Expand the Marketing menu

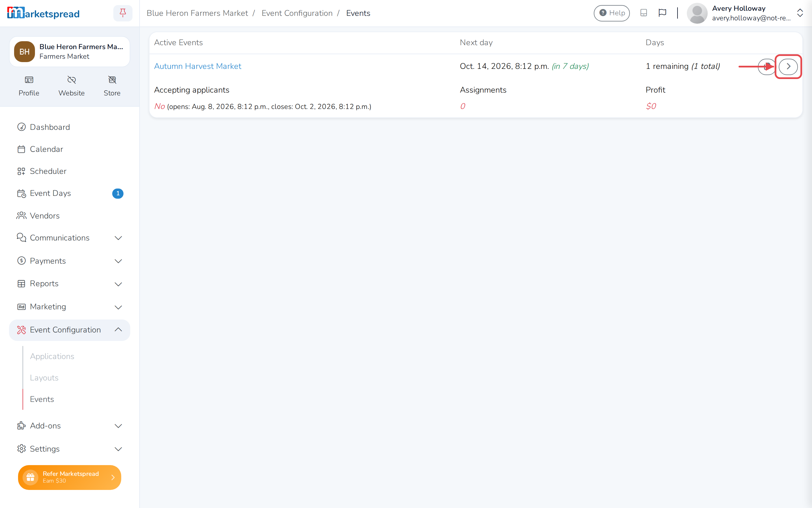coord(69,307)
